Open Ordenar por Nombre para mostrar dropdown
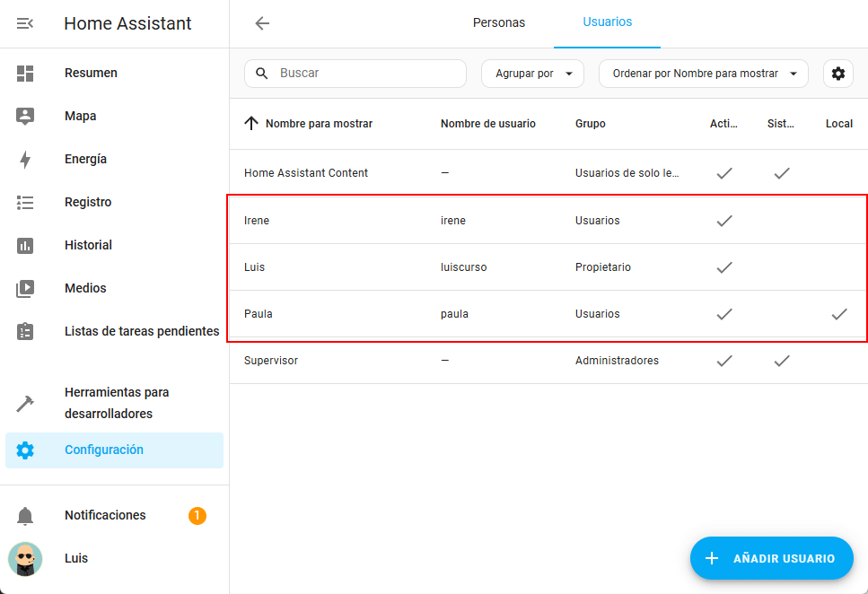This screenshot has width=868, height=594. point(703,74)
